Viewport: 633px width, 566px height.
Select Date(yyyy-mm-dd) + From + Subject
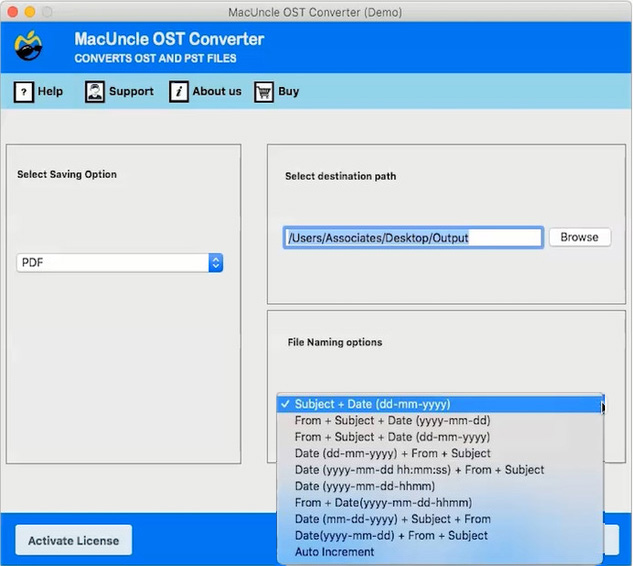point(440,535)
